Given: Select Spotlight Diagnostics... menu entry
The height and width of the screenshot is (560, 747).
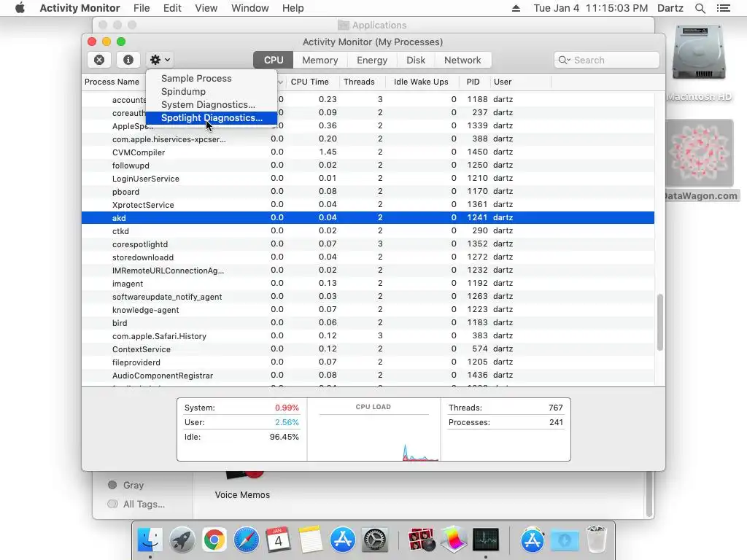Looking at the screenshot, I should (x=212, y=117).
